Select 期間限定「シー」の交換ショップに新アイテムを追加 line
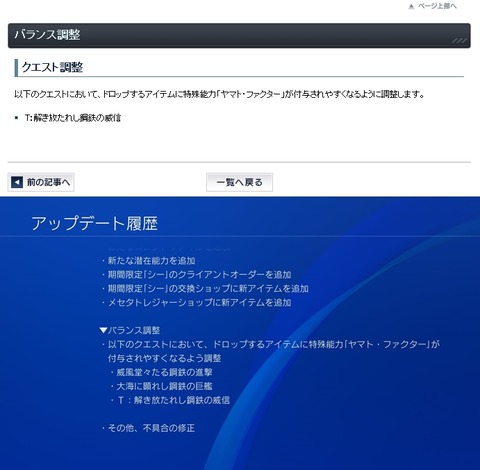Screen dimensions: 480x470 click(x=208, y=288)
